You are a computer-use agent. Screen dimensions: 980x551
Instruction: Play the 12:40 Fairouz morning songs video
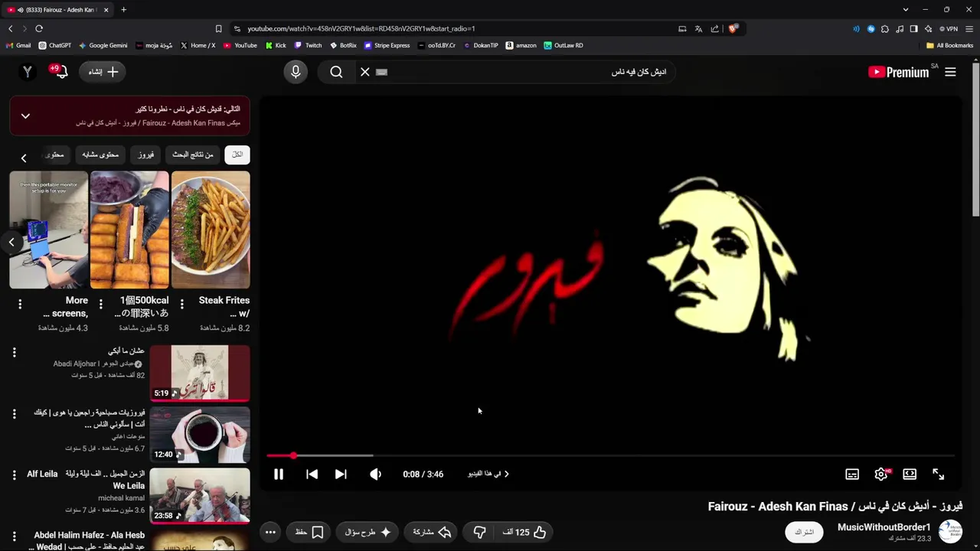[200, 435]
